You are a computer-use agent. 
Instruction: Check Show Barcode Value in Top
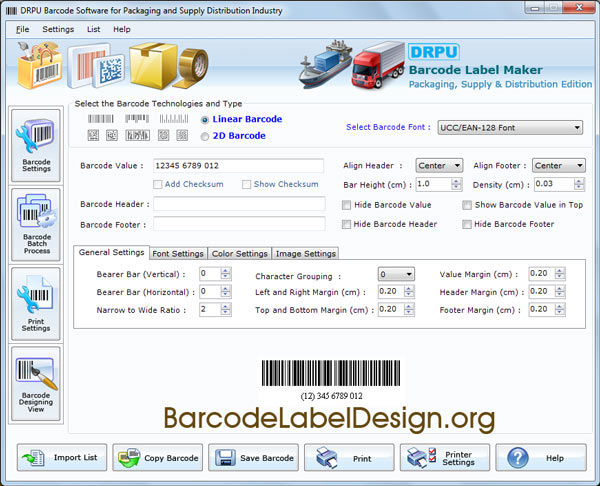[467, 205]
